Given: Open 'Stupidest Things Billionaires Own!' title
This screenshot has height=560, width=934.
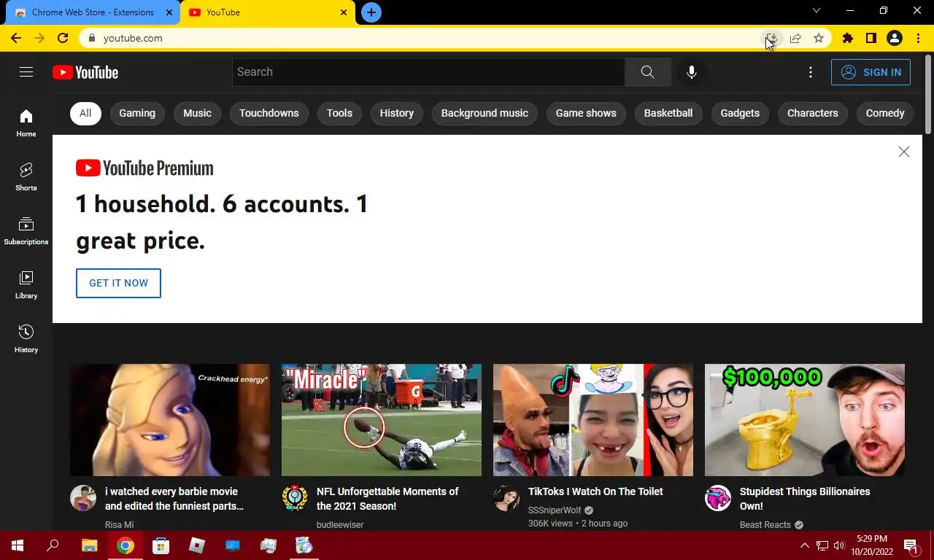Looking at the screenshot, I should tap(805, 499).
